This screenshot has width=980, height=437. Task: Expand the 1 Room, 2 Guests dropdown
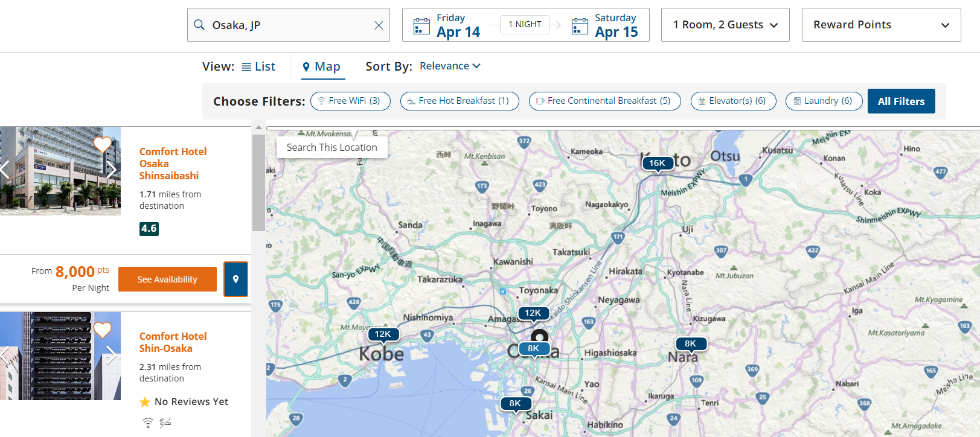click(x=725, y=25)
